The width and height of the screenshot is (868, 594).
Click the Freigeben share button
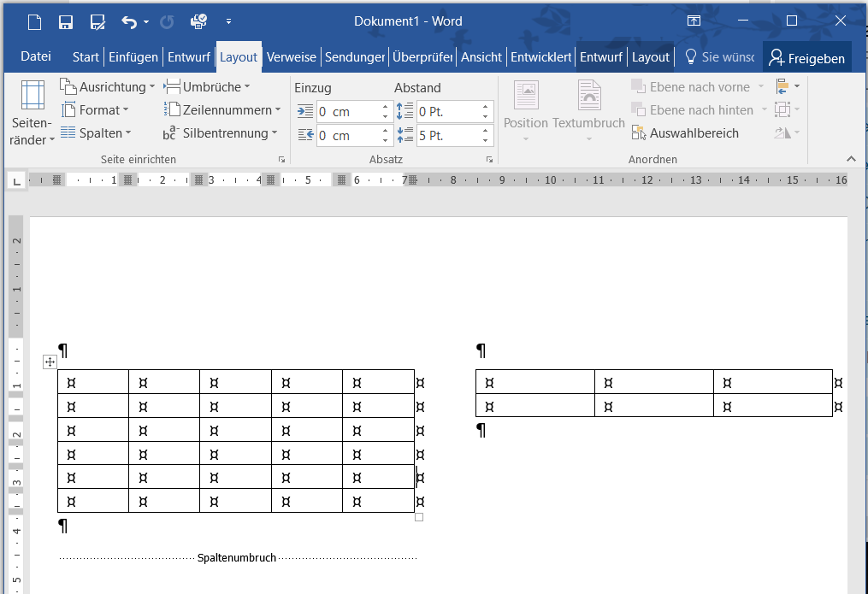point(806,57)
